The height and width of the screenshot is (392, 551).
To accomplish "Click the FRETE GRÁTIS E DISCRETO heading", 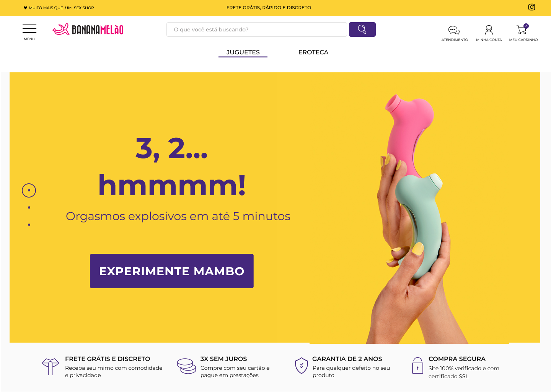I will (x=108, y=359).
